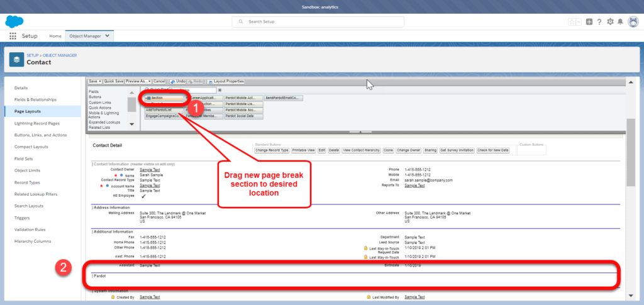Screen dimensions: 644x305
Task: Open Field Sets in the sidebar
Action: pyautogui.click(x=23, y=158)
